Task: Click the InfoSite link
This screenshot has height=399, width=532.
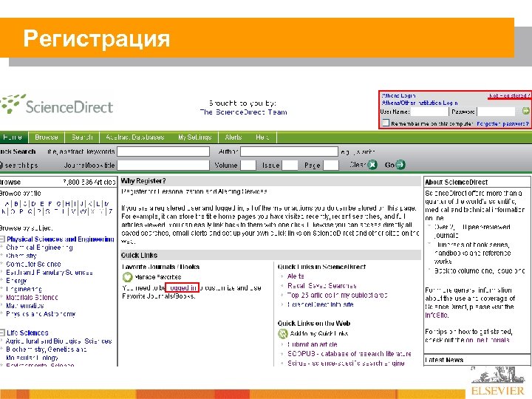Action: tap(437, 316)
